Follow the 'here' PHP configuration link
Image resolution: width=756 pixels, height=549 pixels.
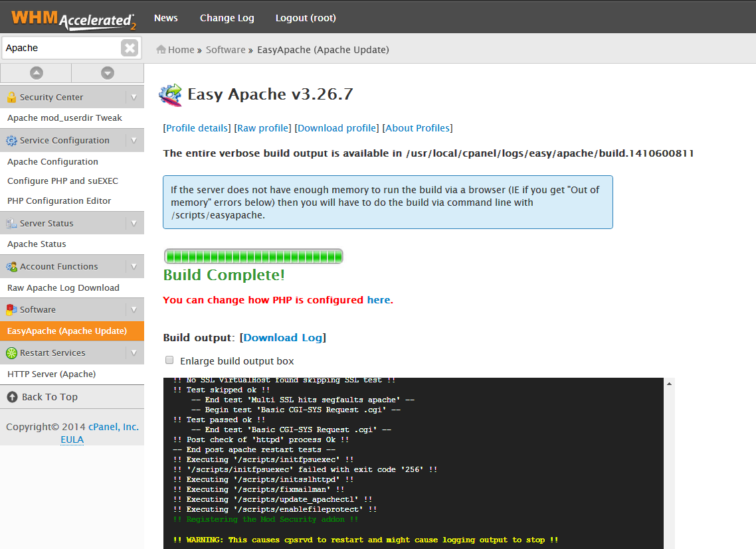pyautogui.click(x=379, y=300)
